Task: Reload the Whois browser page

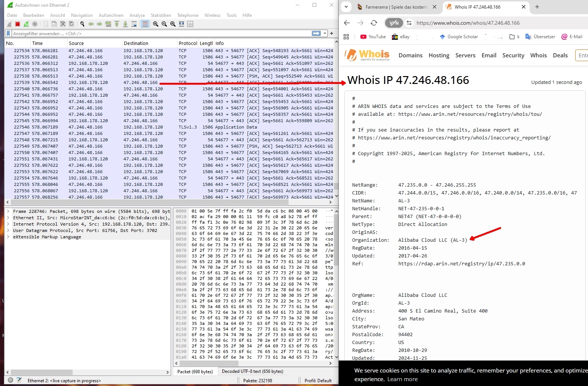Action: pos(374,23)
